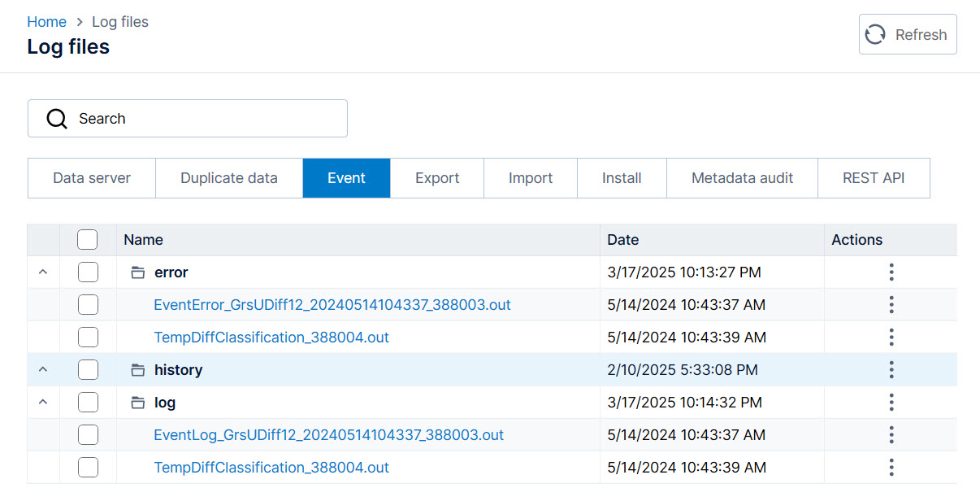980x501 pixels.
Task: Collapse the error folder row
Action: (x=43, y=272)
